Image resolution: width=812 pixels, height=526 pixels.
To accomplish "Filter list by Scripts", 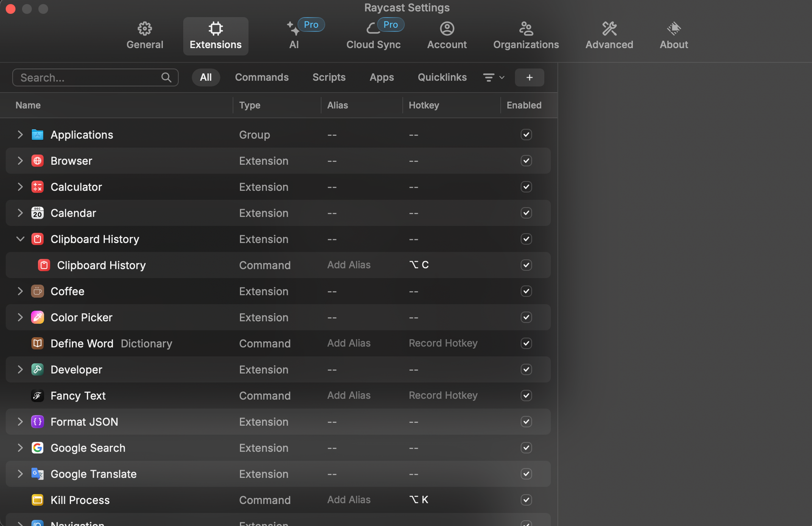I will 329,77.
